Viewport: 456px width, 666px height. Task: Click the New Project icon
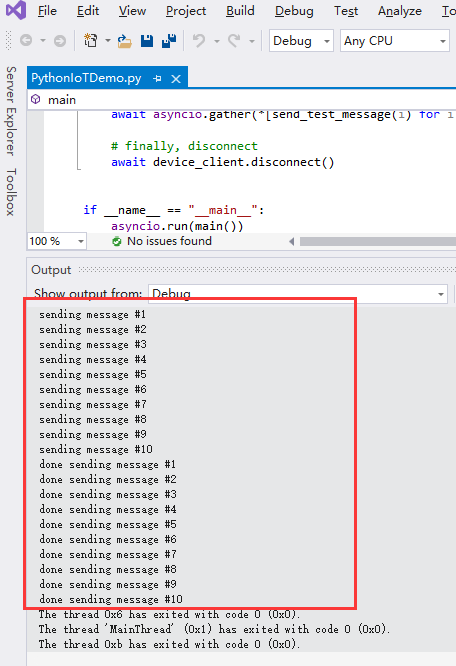pos(90,41)
